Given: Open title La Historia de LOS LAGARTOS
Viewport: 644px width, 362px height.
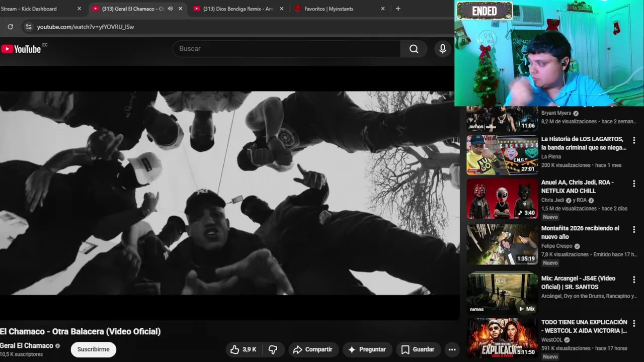Looking at the screenshot, I should pyautogui.click(x=584, y=143).
